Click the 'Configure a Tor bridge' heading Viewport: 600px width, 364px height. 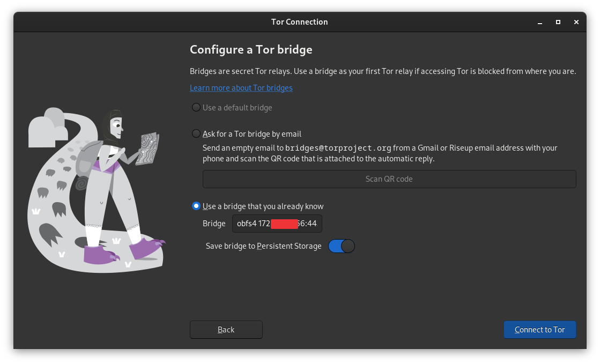click(251, 49)
